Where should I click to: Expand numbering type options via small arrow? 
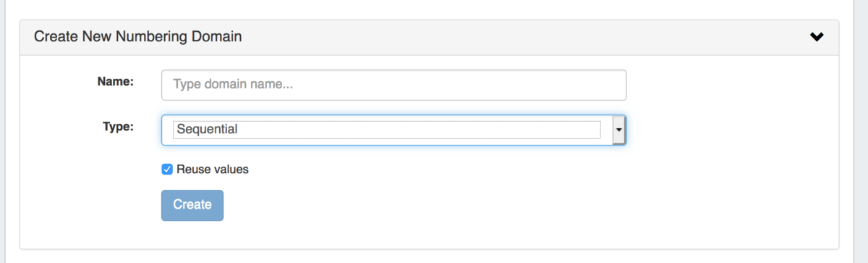[618, 130]
